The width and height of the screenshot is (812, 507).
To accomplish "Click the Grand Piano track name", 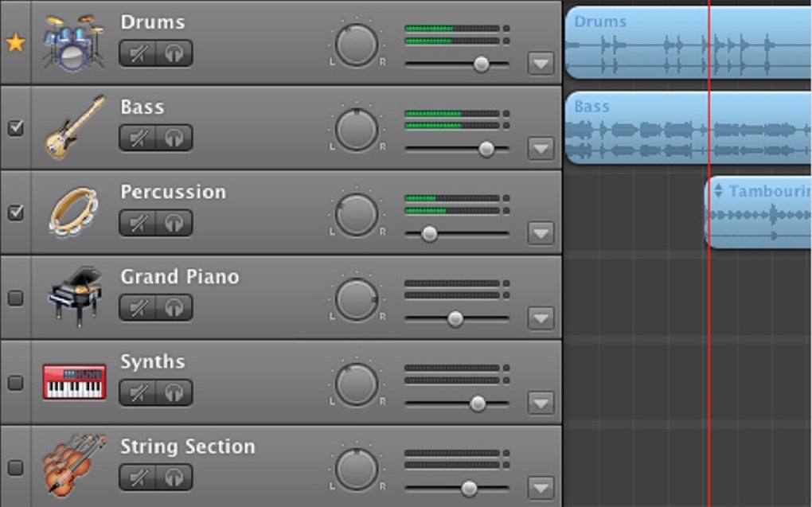I will click(x=179, y=277).
